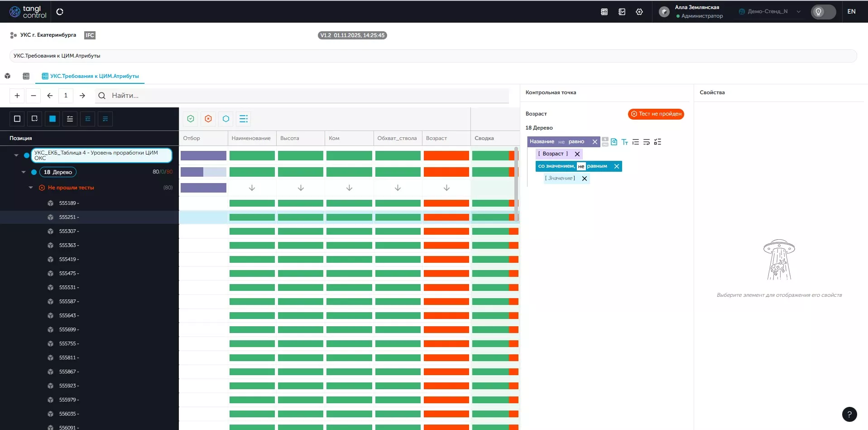This screenshot has width=868, height=430.
Task: Collapse the 'Не прошли тесты' group
Action: click(31, 188)
